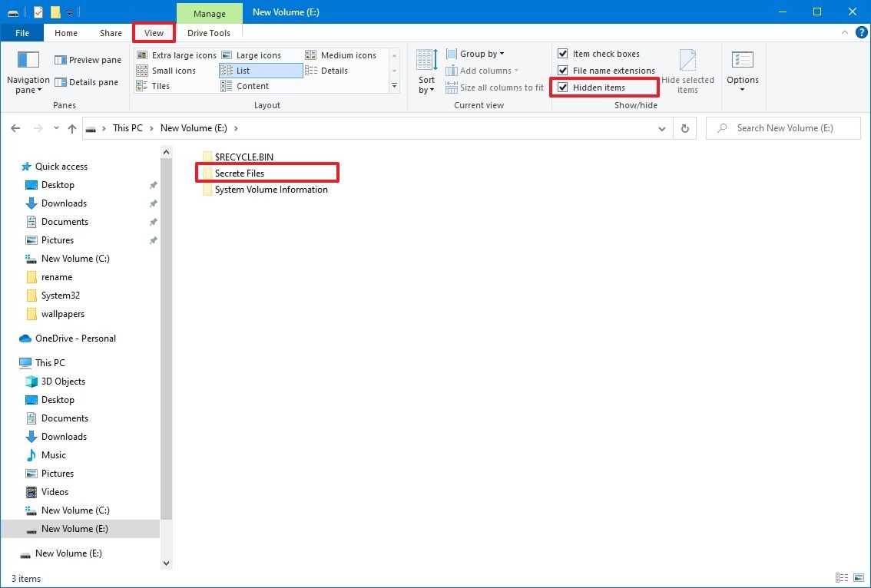This screenshot has height=588, width=871.
Task: Open folder Options from the ribbon
Action: 742,71
